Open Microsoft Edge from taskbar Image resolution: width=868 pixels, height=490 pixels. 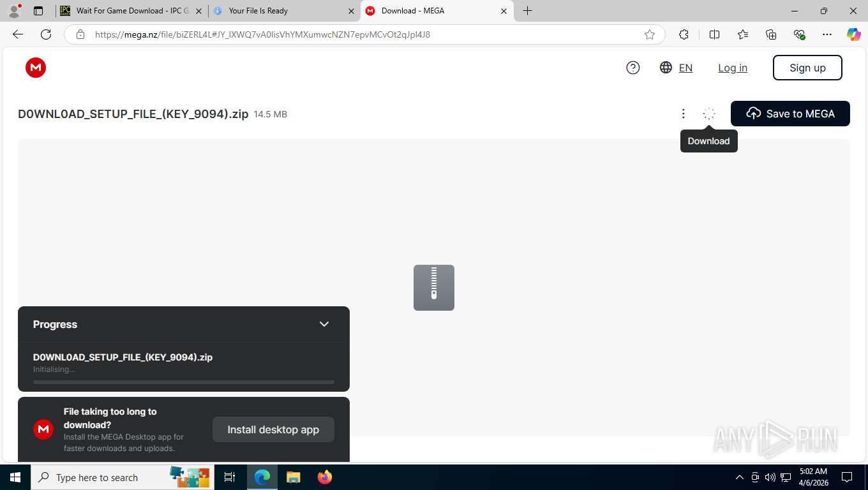(262, 477)
